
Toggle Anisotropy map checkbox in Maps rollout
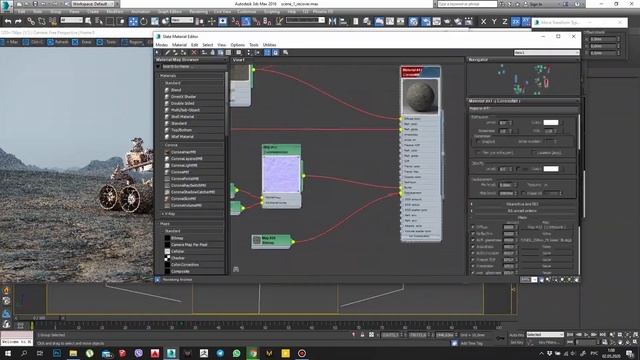(473, 247)
